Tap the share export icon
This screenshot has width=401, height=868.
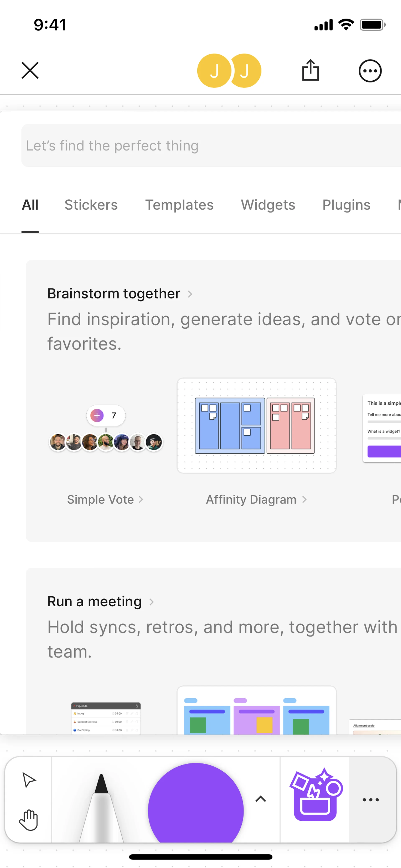point(310,70)
